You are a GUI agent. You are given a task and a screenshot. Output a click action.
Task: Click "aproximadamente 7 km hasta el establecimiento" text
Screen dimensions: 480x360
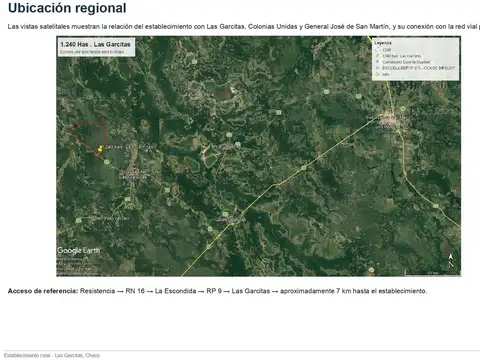point(353,291)
